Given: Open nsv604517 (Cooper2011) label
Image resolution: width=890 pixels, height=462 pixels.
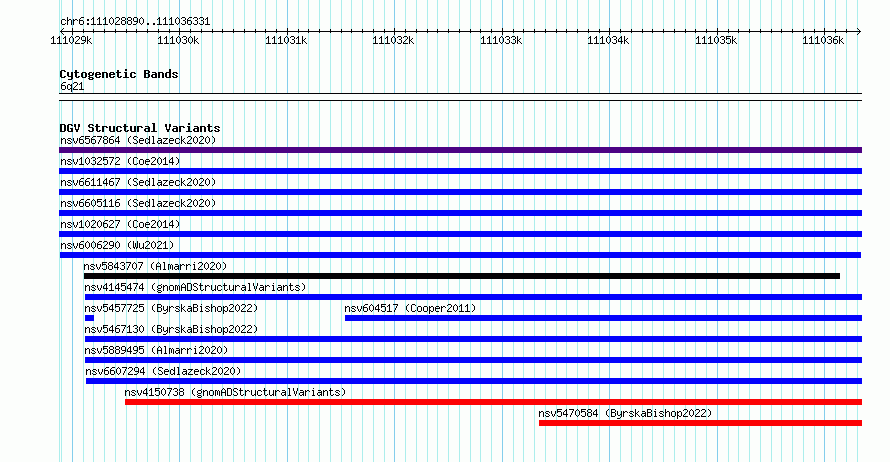Looking at the screenshot, I should [x=410, y=308].
